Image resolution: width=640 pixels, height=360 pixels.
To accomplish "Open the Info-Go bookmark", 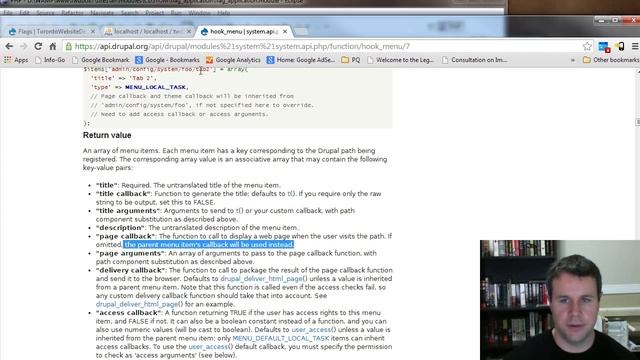I will tap(50, 60).
